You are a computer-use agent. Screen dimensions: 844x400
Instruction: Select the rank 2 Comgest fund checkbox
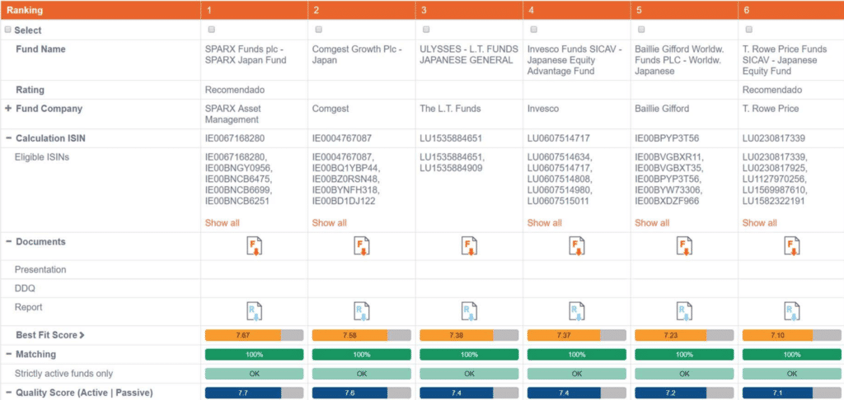pyautogui.click(x=319, y=29)
